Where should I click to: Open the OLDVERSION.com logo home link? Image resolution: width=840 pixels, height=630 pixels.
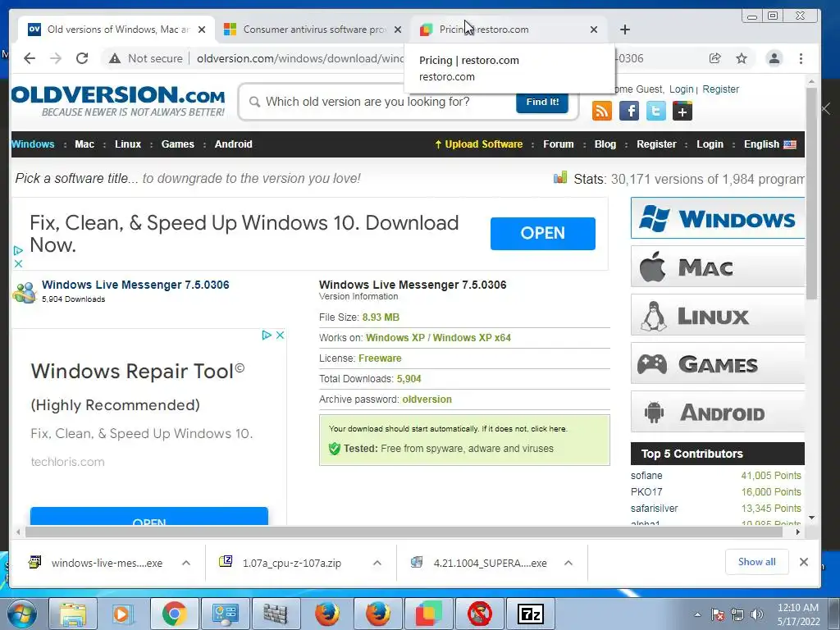(118, 101)
